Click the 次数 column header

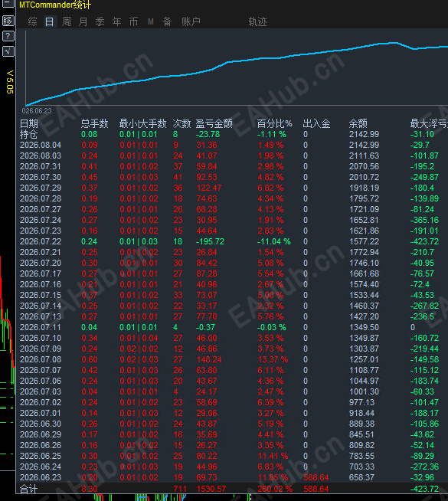point(181,123)
